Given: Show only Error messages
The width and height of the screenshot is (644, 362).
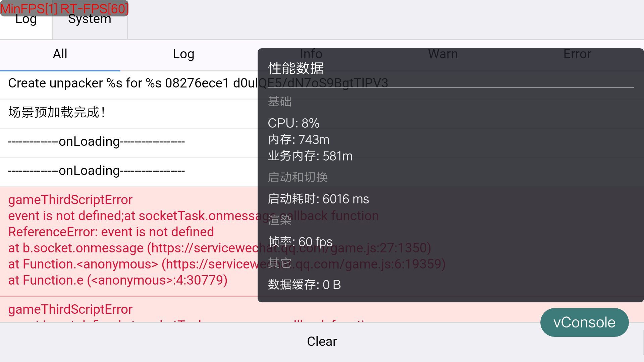Looking at the screenshot, I should pos(577,54).
